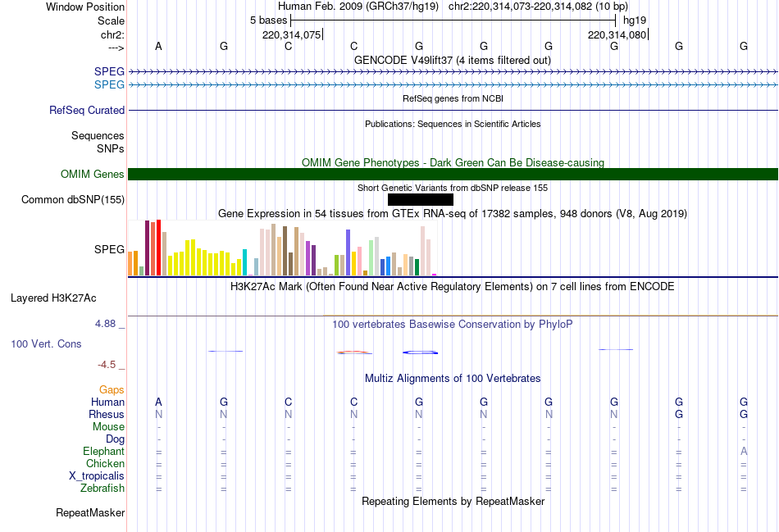The width and height of the screenshot is (779, 532).
Task: Click the Human Feb. 2009 (GRCh37/hg19) text
Action: [358, 7]
